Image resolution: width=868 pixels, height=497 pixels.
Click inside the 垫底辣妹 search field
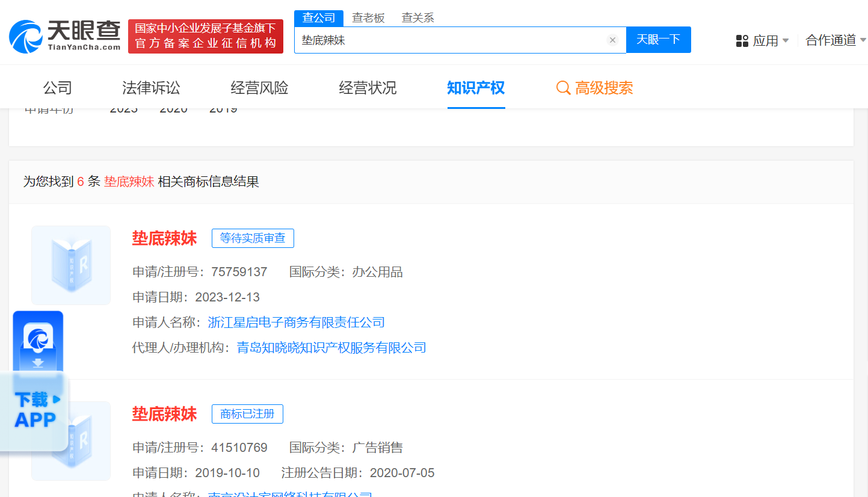[451, 40]
